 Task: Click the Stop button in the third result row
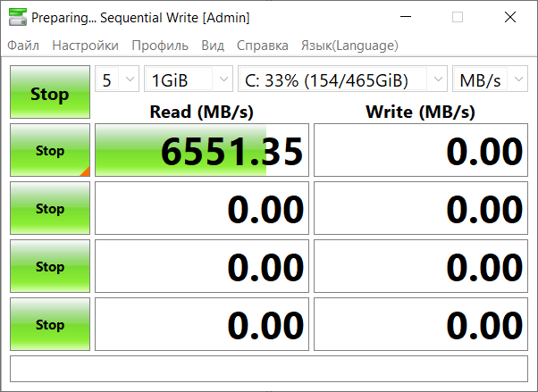tap(50, 266)
